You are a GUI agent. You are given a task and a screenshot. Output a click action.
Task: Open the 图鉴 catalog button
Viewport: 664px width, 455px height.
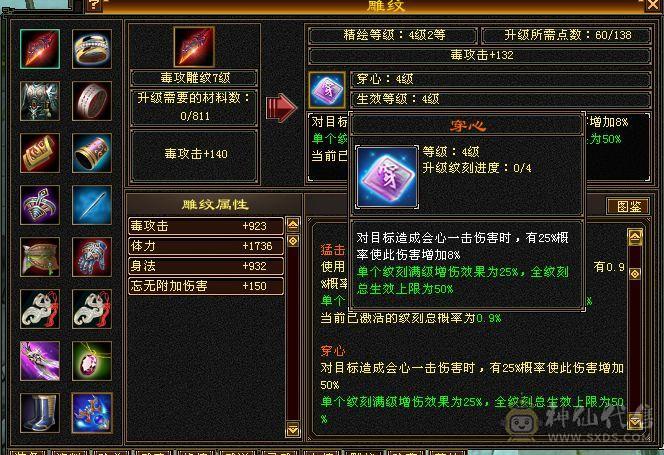(x=628, y=206)
